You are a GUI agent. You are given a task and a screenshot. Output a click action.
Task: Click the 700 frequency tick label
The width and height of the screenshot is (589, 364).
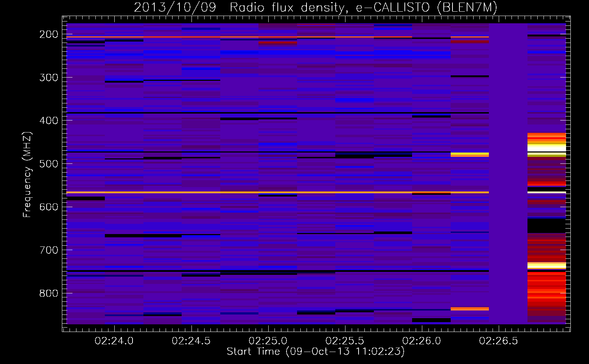pos(49,250)
